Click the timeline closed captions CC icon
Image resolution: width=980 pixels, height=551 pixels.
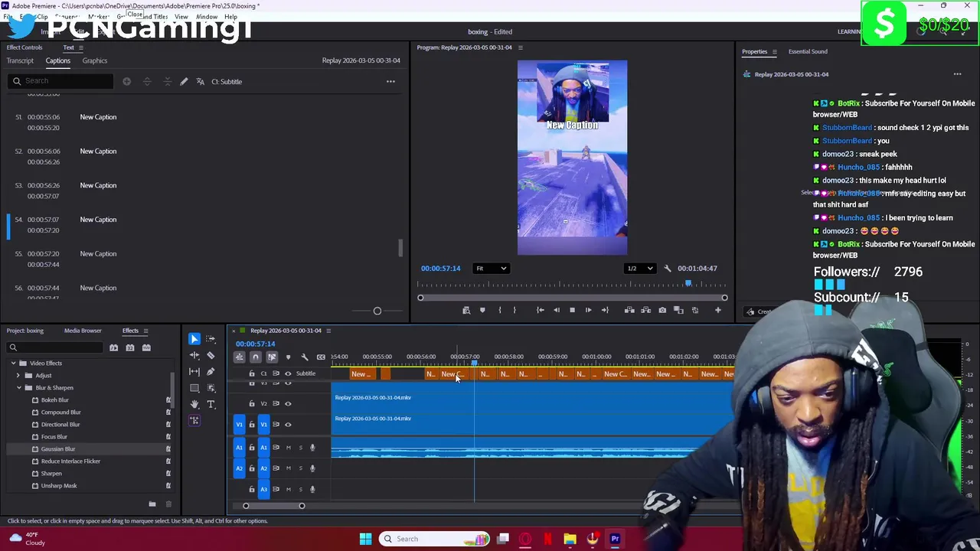pos(321,357)
